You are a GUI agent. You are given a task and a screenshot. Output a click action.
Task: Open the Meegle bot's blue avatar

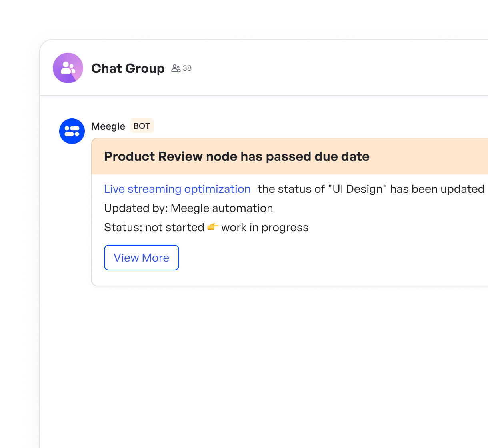(72, 131)
